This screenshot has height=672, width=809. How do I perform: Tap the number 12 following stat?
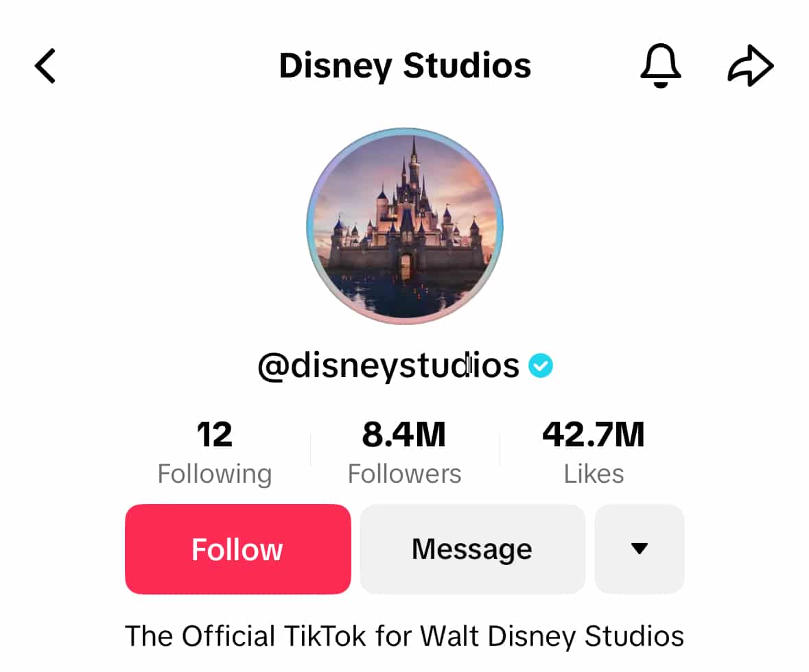pos(215,435)
